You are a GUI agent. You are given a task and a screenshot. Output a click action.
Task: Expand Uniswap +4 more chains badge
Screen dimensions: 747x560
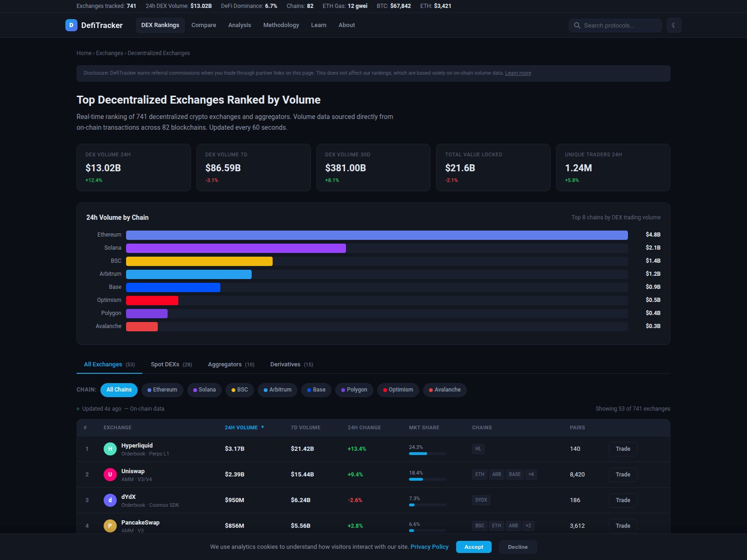531,475
